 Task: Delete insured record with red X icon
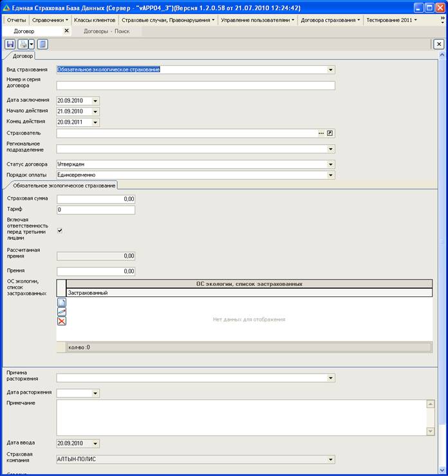pyautogui.click(x=62, y=321)
